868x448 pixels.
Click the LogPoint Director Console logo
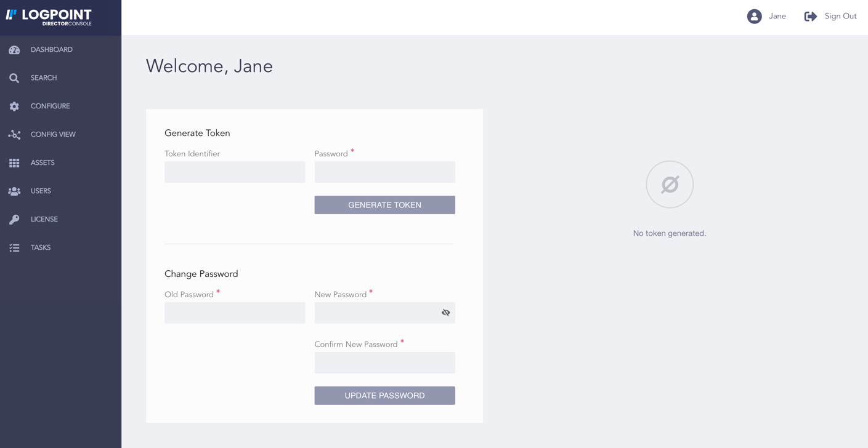click(x=49, y=17)
